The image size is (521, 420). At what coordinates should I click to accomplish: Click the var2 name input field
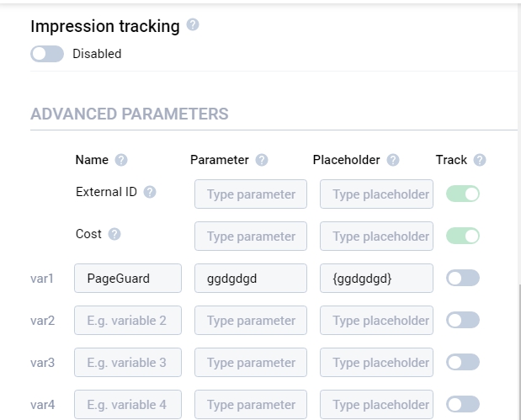pos(128,320)
